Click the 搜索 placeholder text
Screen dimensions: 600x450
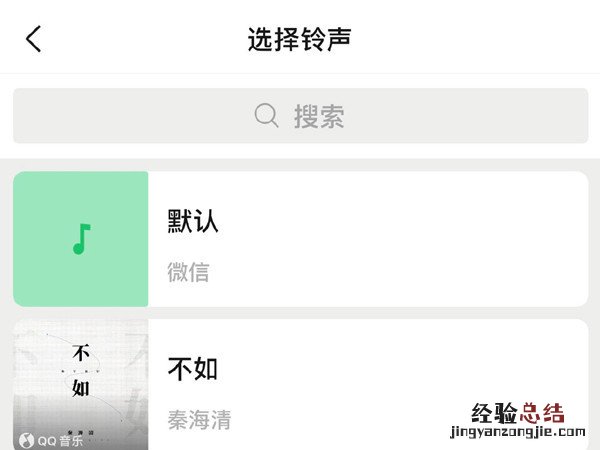(319, 116)
